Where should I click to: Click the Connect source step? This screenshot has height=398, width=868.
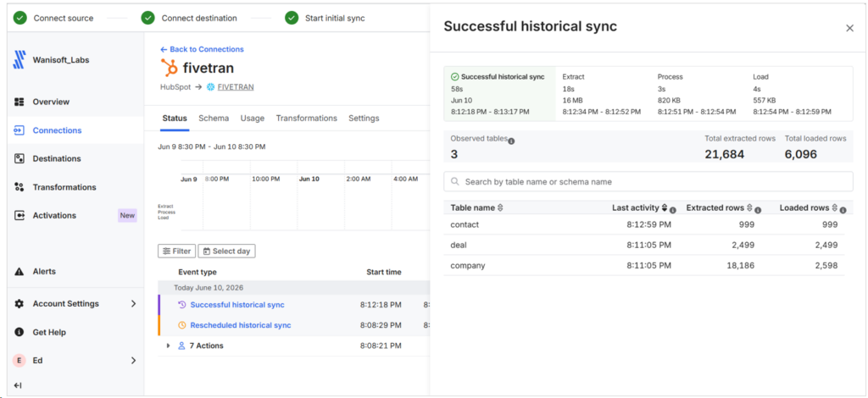coord(53,19)
